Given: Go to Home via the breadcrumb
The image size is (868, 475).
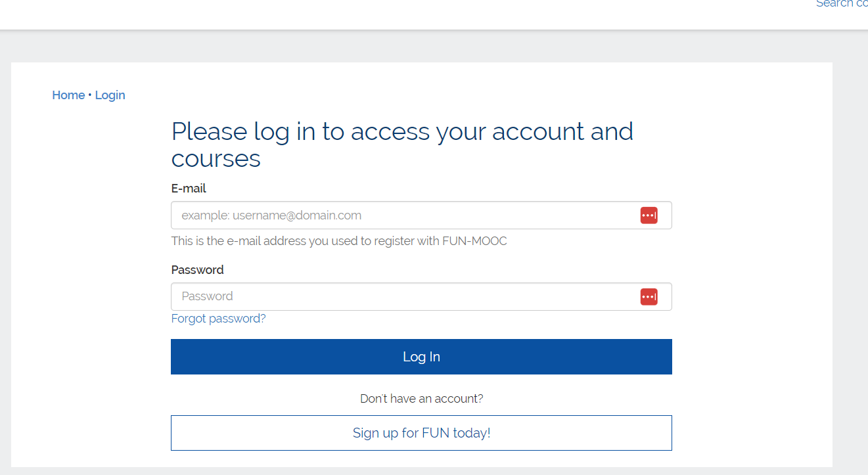Looking at the screenshot, I should (x=68, y=95).
